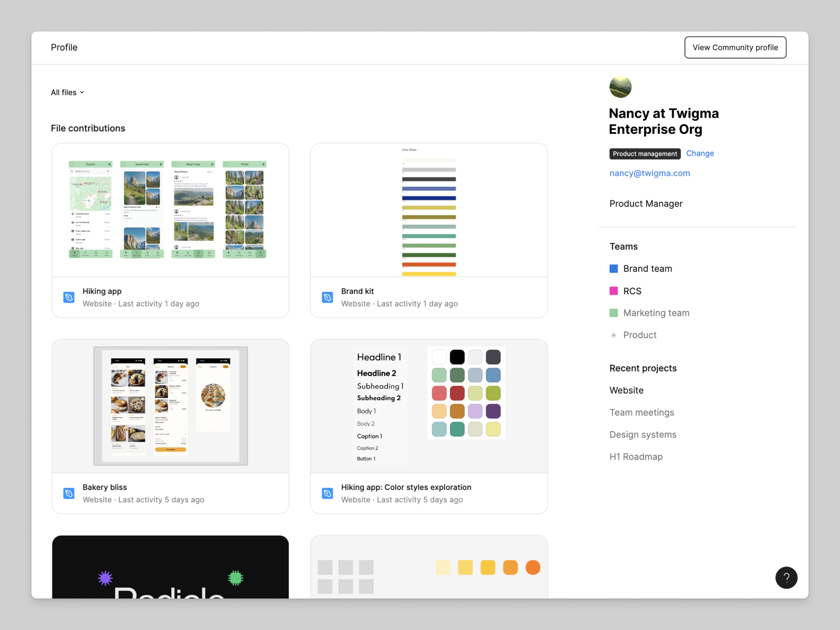Viewport: 840px width, 630px height.
Task: Click the Color styles exploration file icon
Action: [x=327, y=493]
